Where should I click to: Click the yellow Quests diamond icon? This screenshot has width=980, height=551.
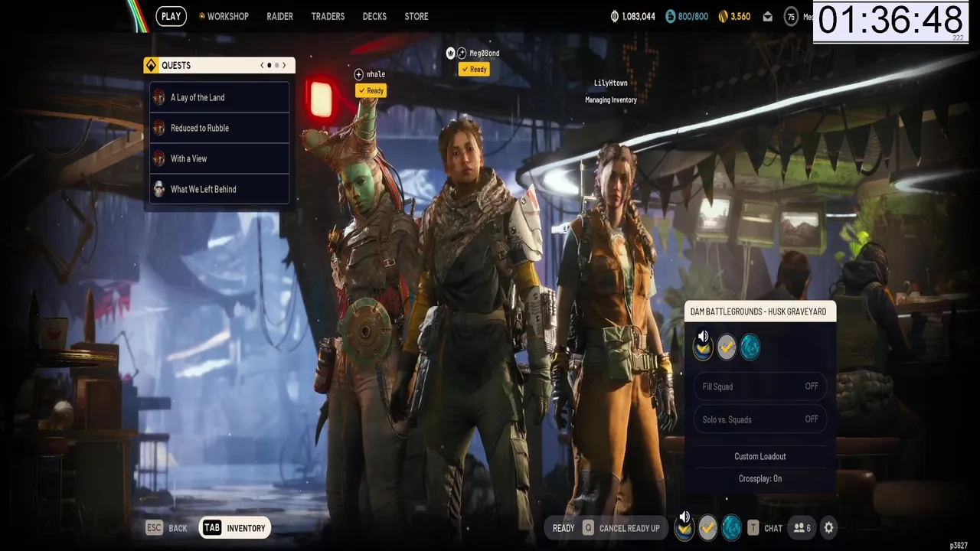(x=151, y=65)
